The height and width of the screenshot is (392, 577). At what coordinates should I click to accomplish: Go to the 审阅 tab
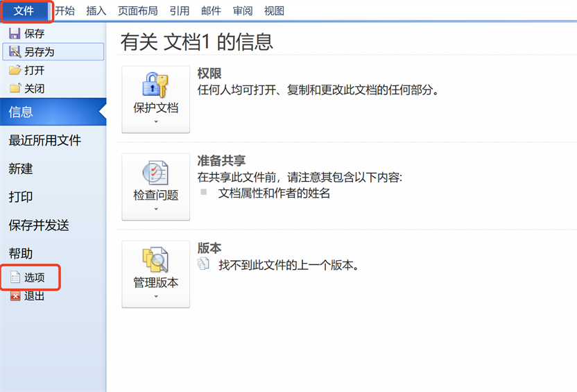click(x=243, y=10)
